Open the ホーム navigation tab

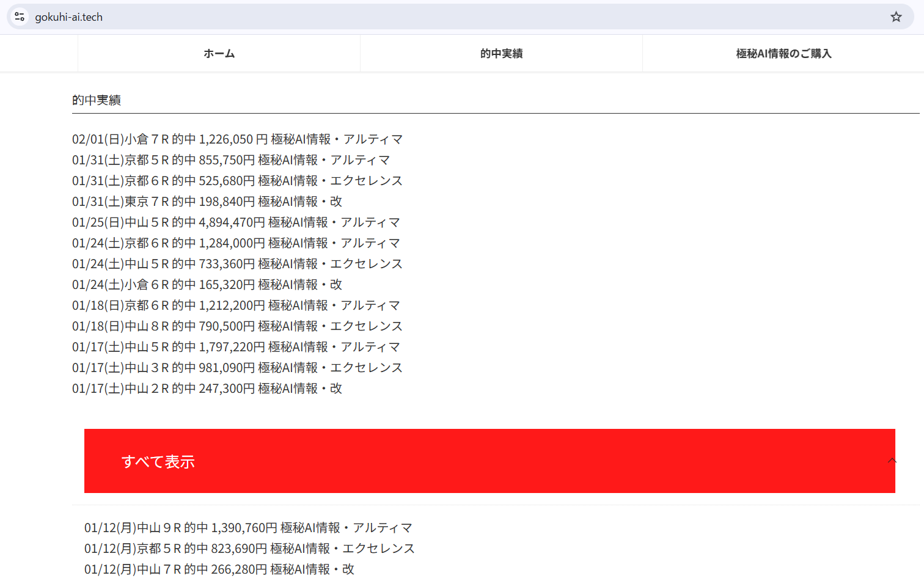pos(219,54)
